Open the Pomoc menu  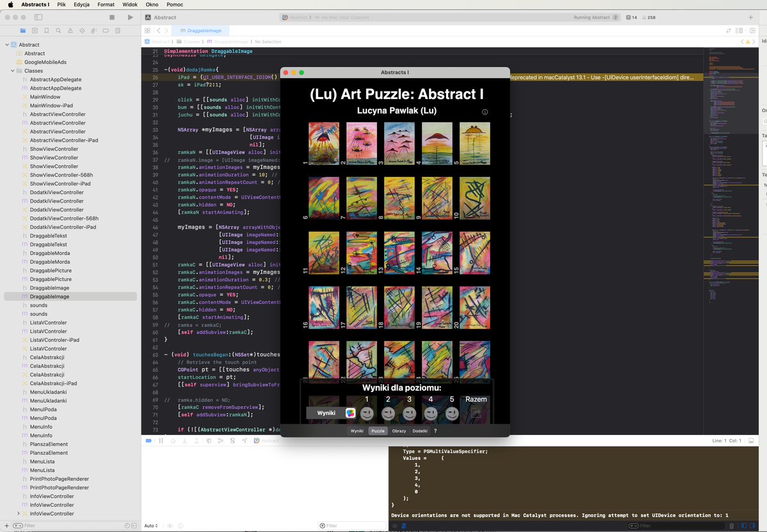[x=174, y=4]
